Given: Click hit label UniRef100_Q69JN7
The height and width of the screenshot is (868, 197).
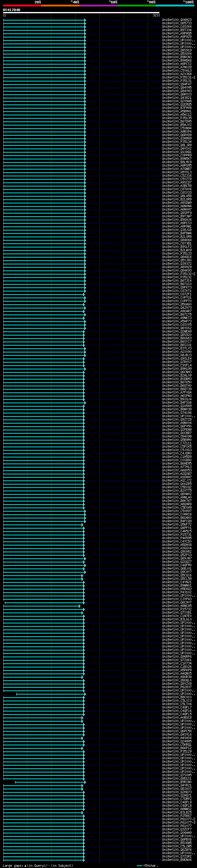Looking at the screenshot, I should coord(177,558).
